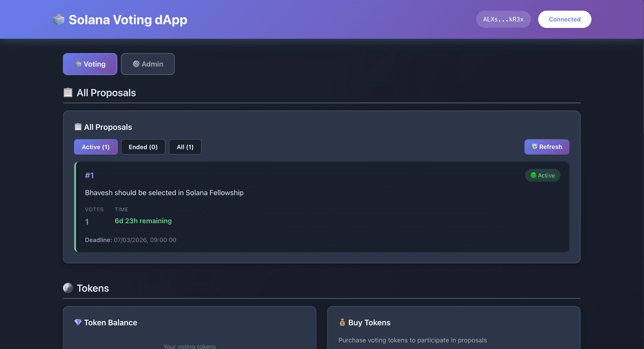
Task: Click the clipboard icon beside All Proposals heading
Action: (68, 92)
